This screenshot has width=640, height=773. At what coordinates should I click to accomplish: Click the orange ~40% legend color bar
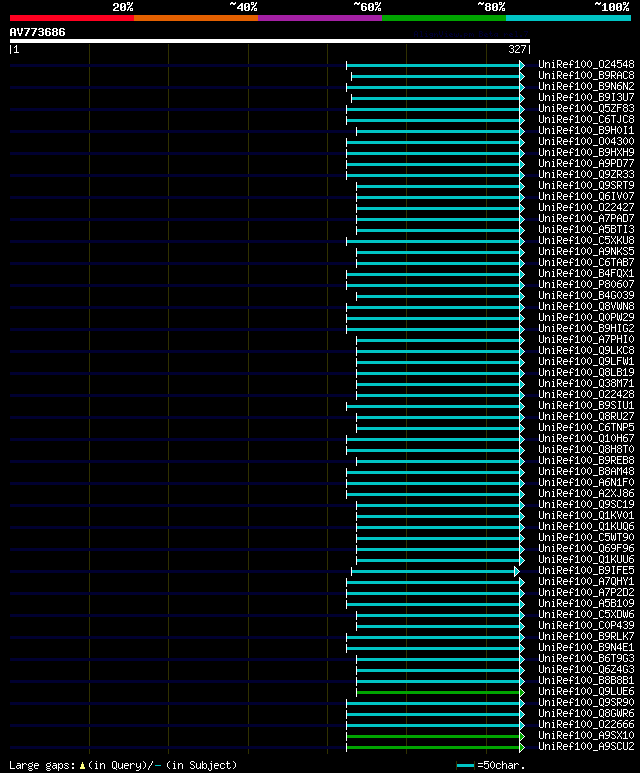(196, 18)
